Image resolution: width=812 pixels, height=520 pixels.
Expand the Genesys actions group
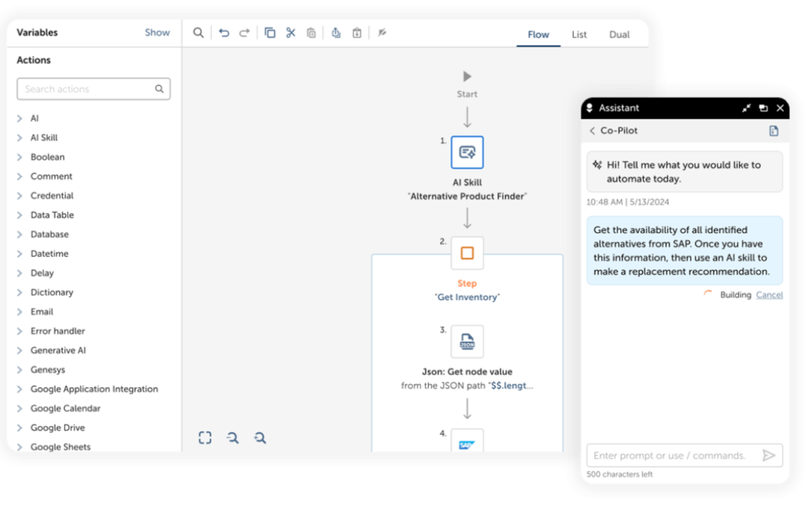pyautogui.click(x=20, y=370)
